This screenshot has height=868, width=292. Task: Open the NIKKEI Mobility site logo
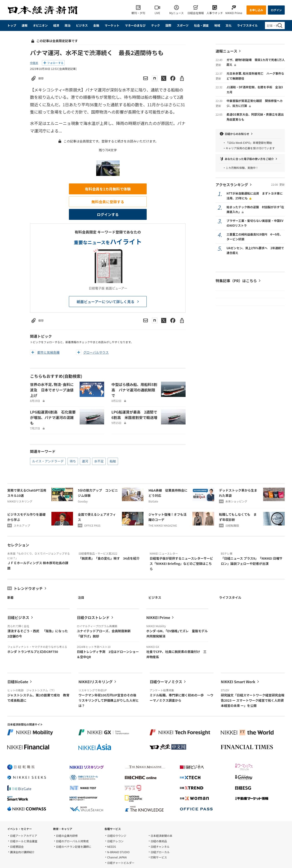point(30,732)
